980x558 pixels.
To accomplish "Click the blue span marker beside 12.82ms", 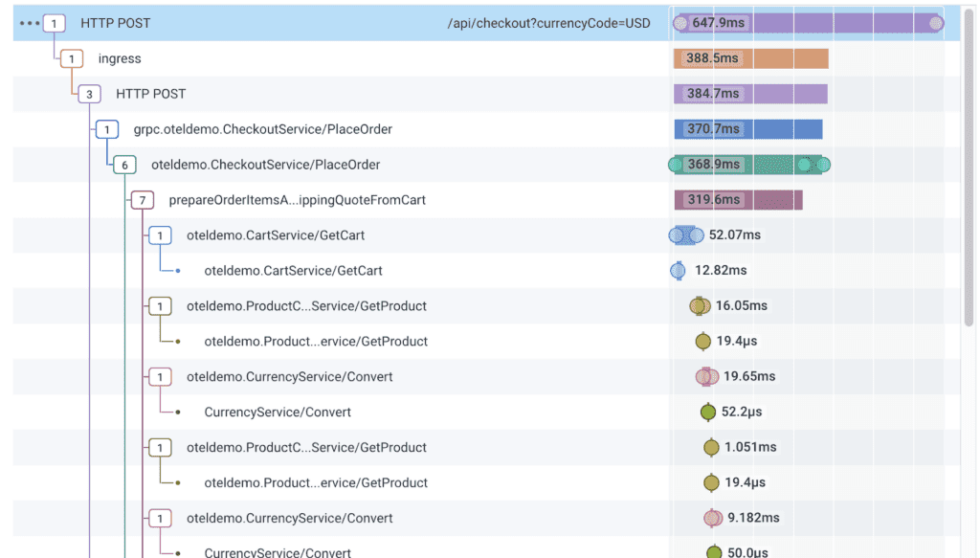I will pyautogui.click(x=678, y=271).
